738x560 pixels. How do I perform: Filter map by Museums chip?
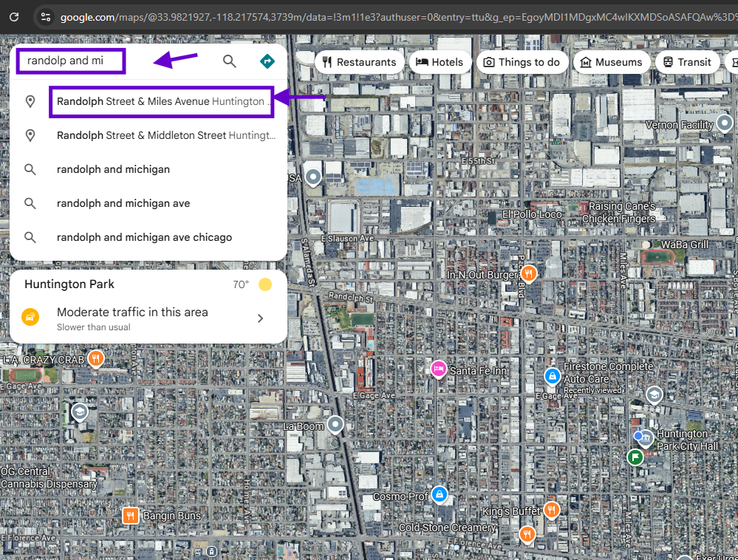[x=611, y=62]
